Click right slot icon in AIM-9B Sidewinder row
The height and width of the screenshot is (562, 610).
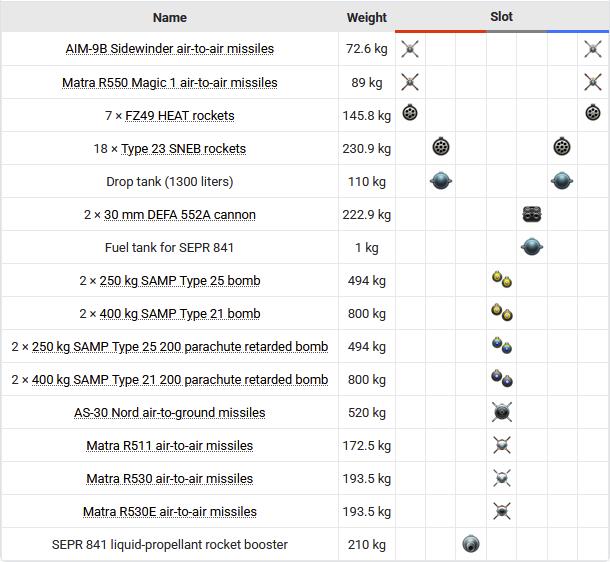coord(593,49)
